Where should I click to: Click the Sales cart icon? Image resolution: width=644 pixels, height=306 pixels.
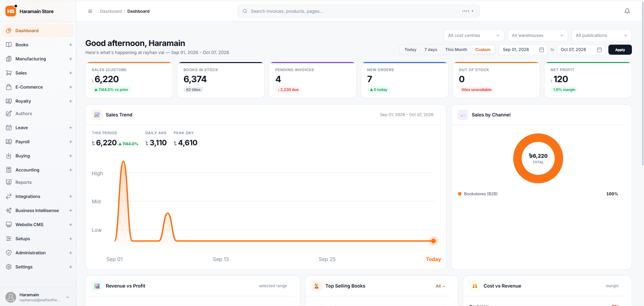pyautogui.click(x=9, y=73)
